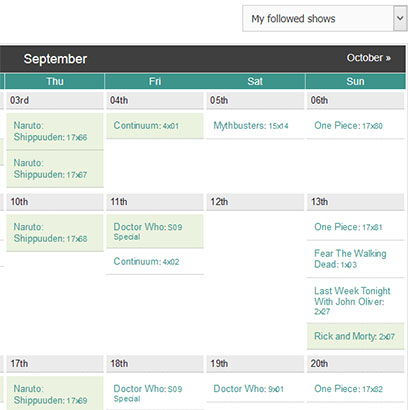The image size is (410, 410).
Task: Go to October calendar
Action: pyautogui.click(x=368, y=58)
